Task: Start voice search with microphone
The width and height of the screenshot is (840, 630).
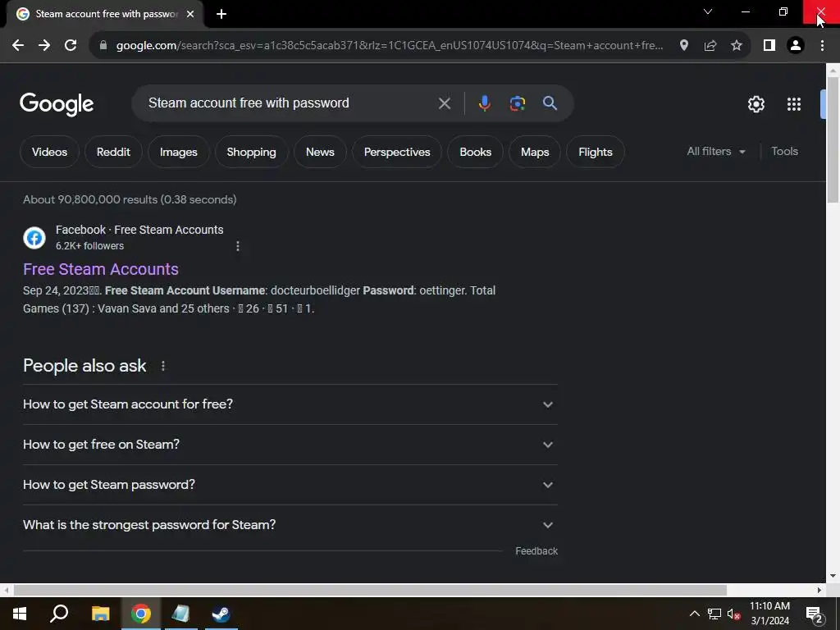Action: (484, 103)
